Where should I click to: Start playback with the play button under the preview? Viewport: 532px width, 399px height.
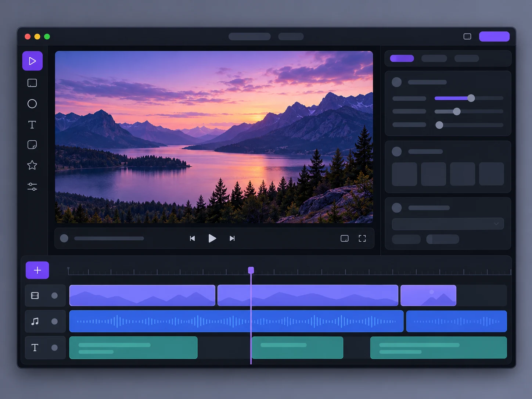tap(212, 238)
